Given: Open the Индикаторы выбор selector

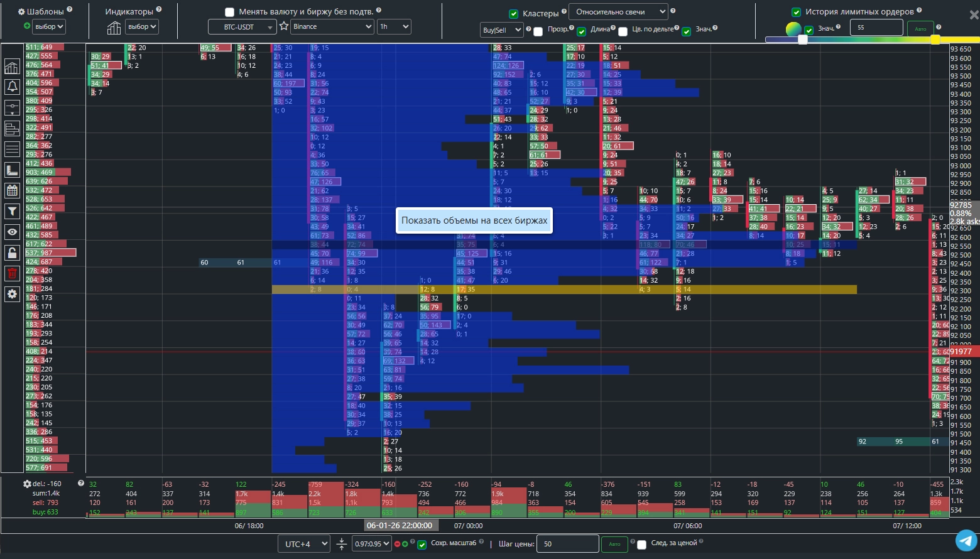Looking at the screenshot, I should [142, 26].
